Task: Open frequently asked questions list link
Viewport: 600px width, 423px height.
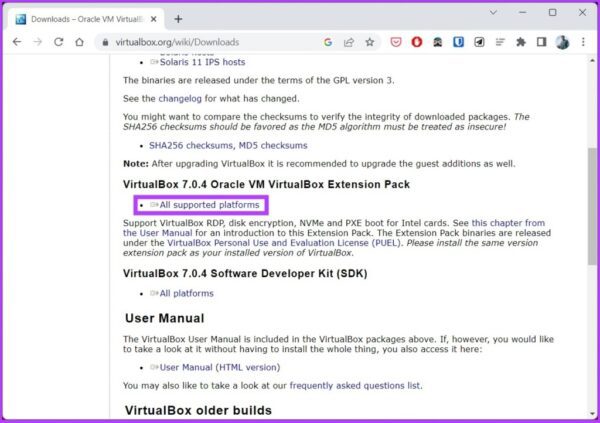Action: 355,385
